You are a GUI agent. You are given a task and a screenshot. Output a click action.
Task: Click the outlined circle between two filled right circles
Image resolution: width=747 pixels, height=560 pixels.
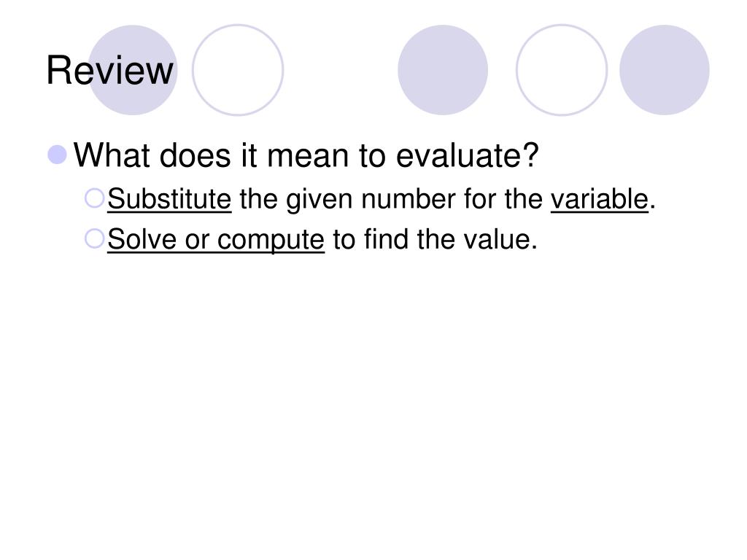tap(562, 70)
